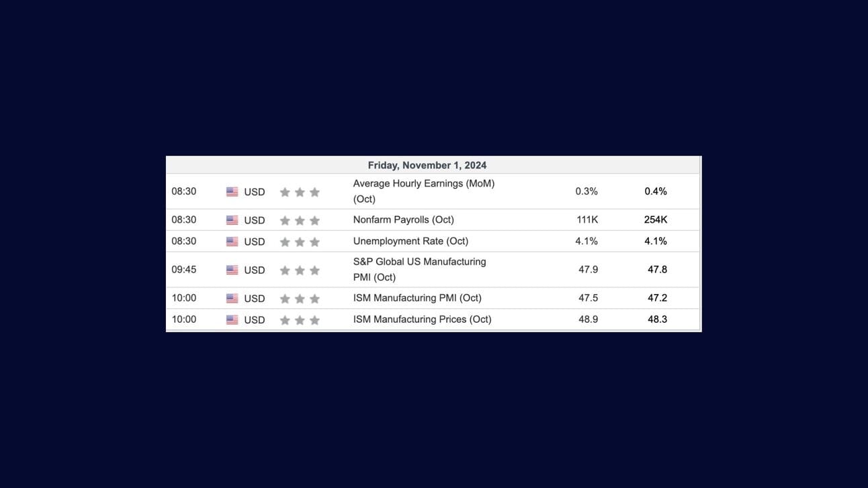Screen dimensions: 868x488
Task: Open Average Hourly Earnings (MoM) event
Action: point(424,191)
